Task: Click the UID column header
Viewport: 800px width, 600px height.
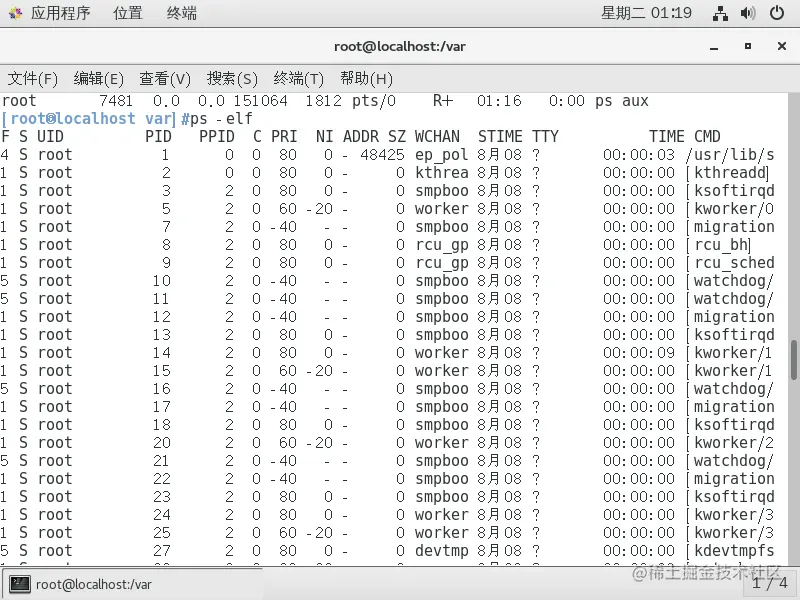Action: [50, 137]
